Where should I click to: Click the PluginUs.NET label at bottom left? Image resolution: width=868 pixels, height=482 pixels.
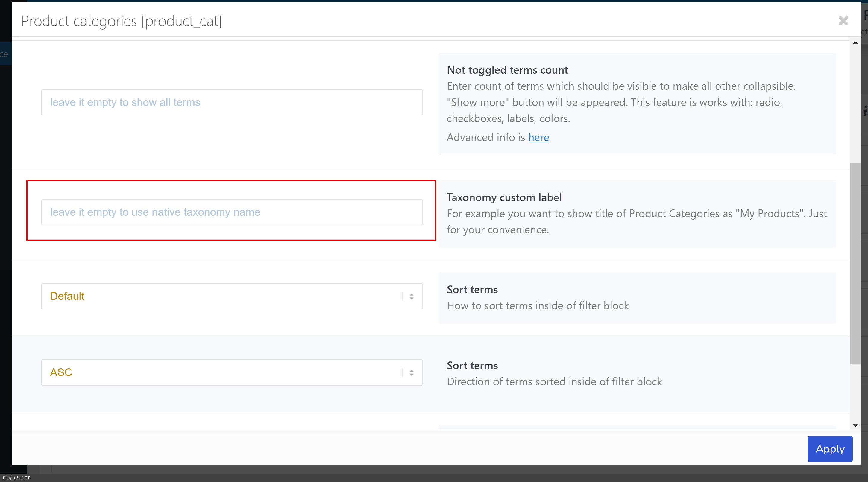pos(16,478)
